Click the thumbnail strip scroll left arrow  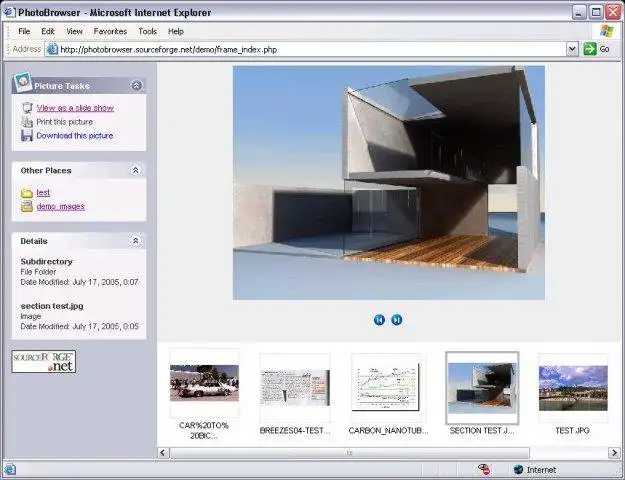pyautogui.click(x=163, y=453)
